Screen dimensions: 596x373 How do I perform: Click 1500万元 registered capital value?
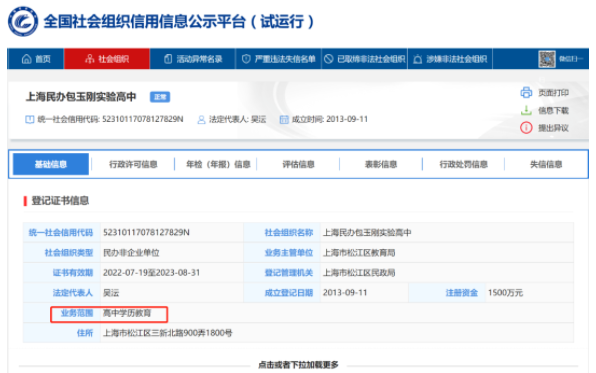click(x=505, y=292)
